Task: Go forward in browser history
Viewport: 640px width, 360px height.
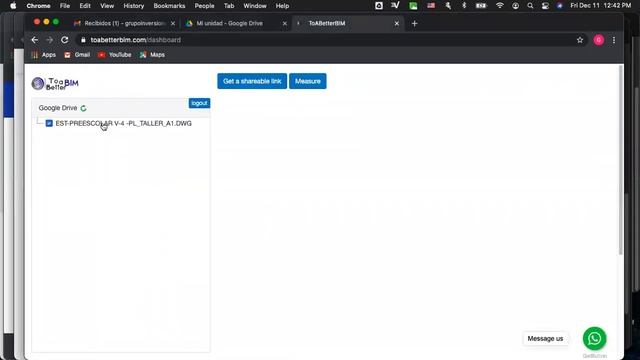Action: click(x=49, y=40)
